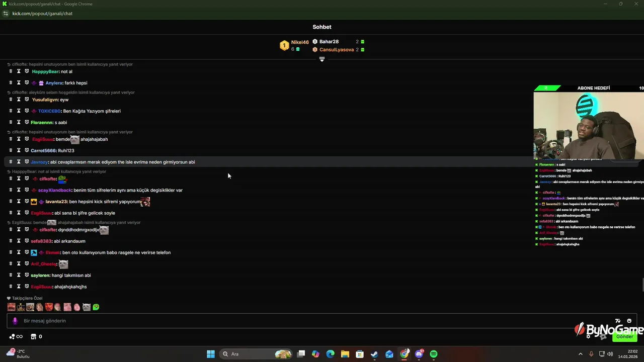
Task: Ban Ekmek using the shield icon
Action: [27, 252]
